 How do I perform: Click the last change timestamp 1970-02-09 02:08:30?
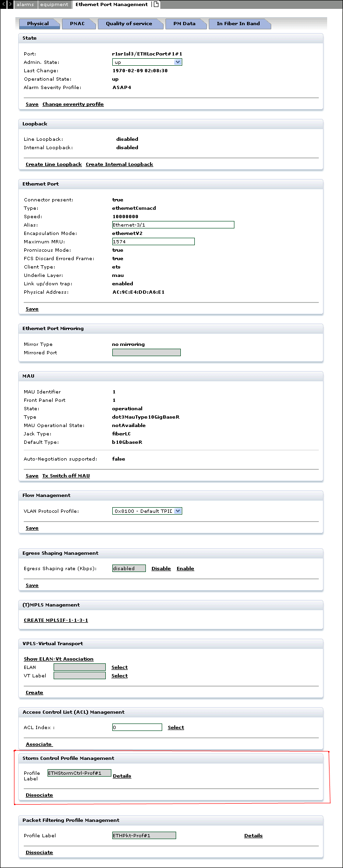pyautogui.click(x=140, y=71)
